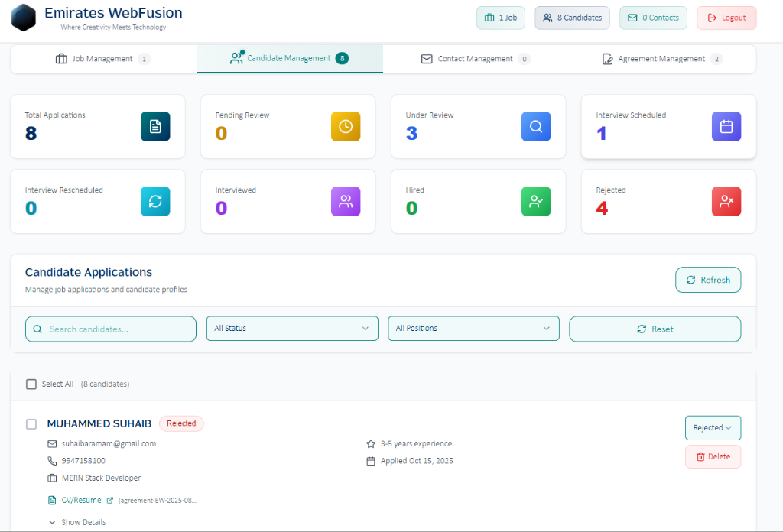Expand Show Details for Muhammed Suhaib
This screenshot has height=532, width=783.
pos(77,522)
